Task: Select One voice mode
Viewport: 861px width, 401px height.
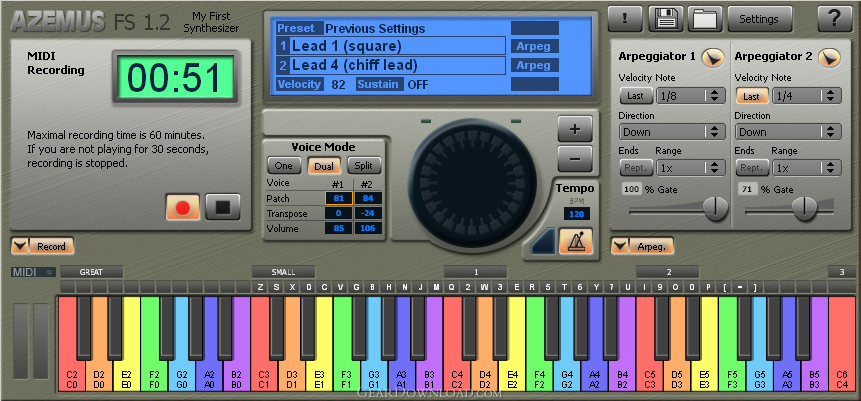Action: [x=284, y=166]
